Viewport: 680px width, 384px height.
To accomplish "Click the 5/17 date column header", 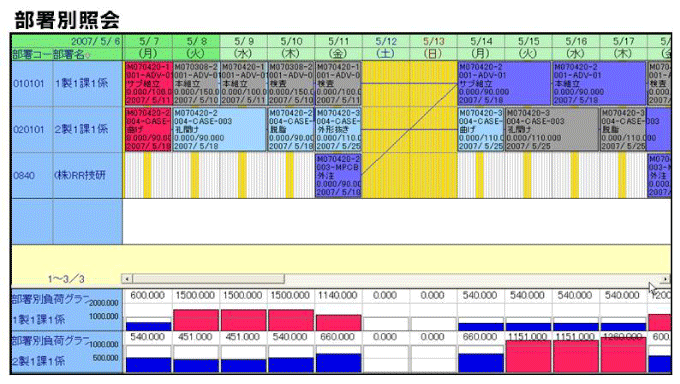I will coord(624,42).
